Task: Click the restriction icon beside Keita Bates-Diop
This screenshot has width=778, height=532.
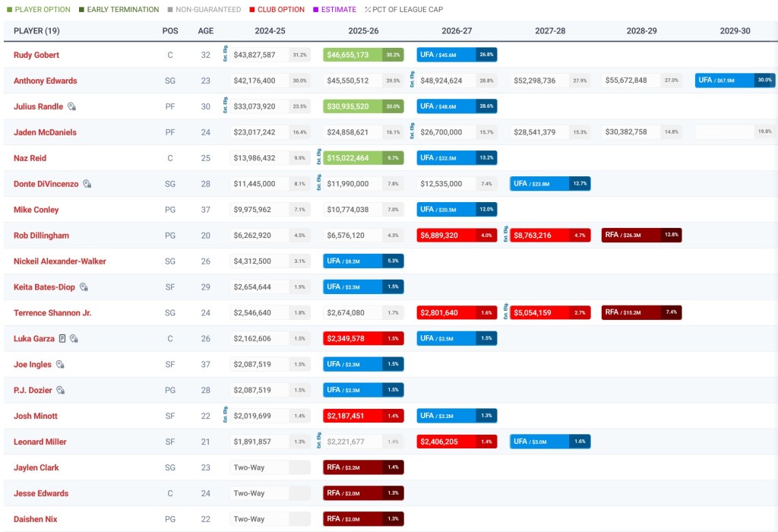Action: click(84, 287)
